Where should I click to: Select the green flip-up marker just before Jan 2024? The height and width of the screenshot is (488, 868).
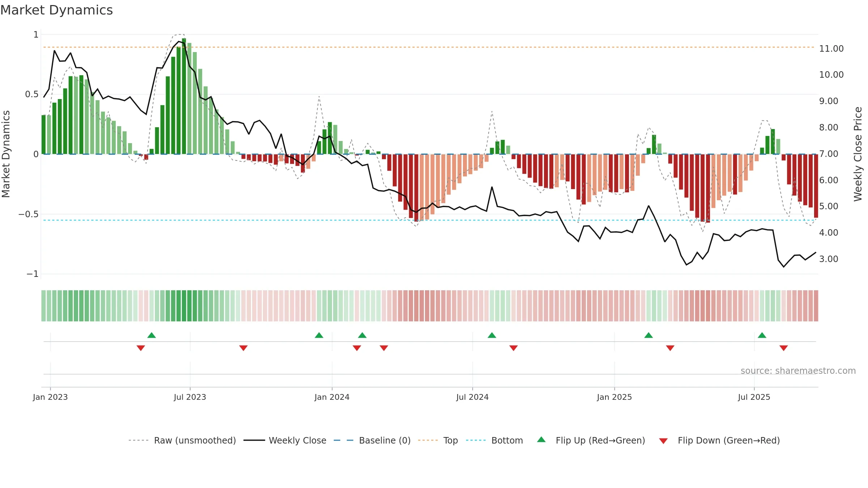click(x=319, y=335)
